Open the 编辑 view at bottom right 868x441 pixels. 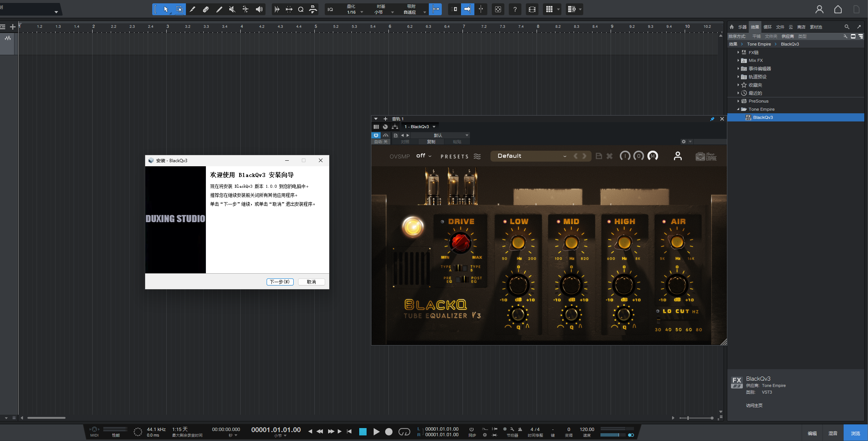coord(812,433)
